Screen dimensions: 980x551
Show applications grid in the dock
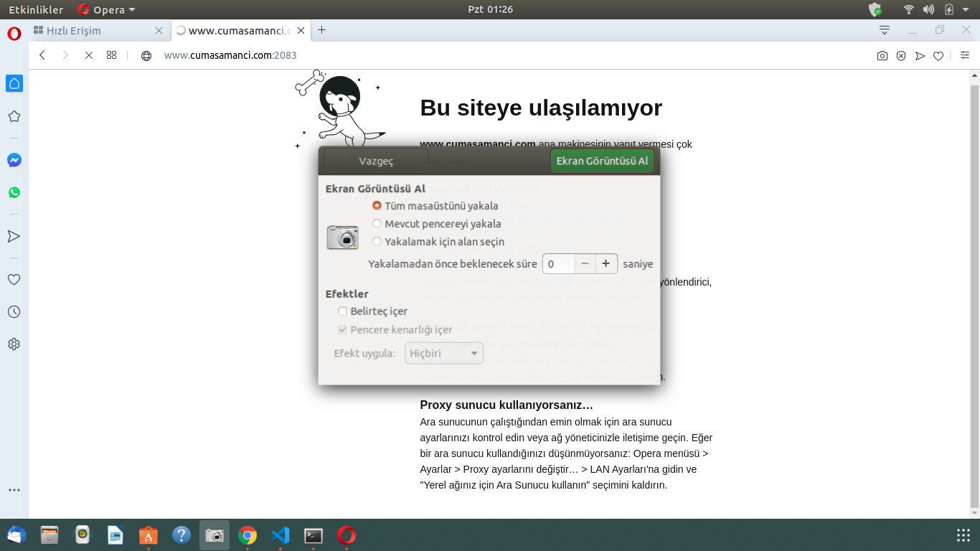[x=963, y=535]
